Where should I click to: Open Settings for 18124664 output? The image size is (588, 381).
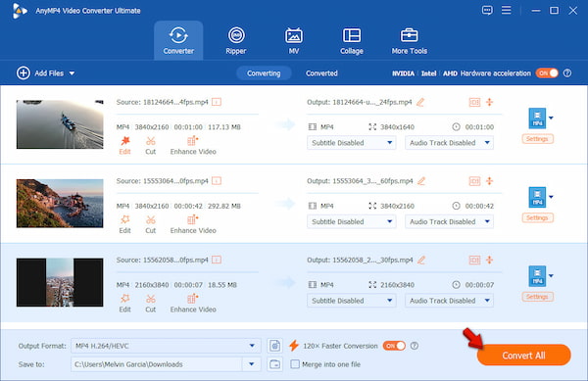pos(537,139)
